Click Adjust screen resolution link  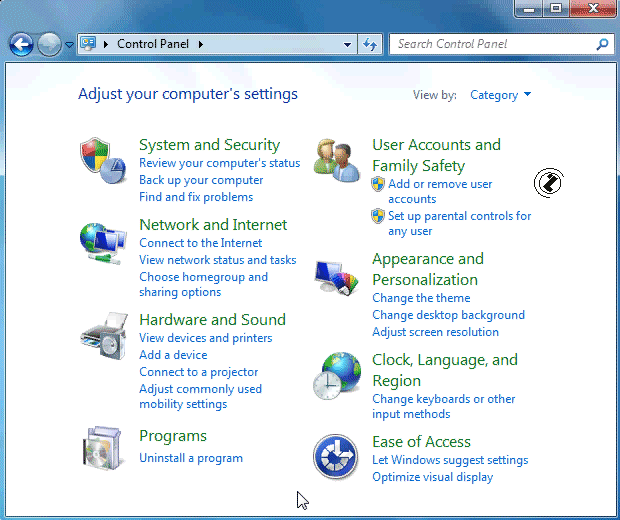click(435, 332)
